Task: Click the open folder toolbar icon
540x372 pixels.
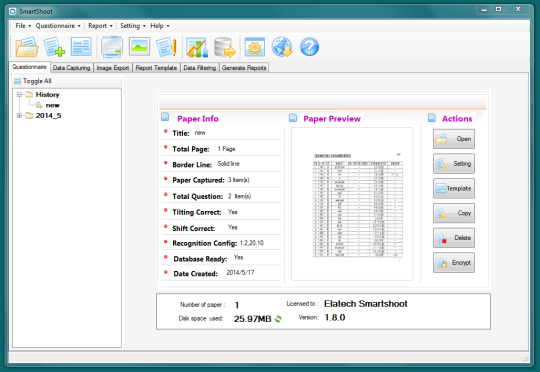Action: pyautogui.click(x=27, y=47)
